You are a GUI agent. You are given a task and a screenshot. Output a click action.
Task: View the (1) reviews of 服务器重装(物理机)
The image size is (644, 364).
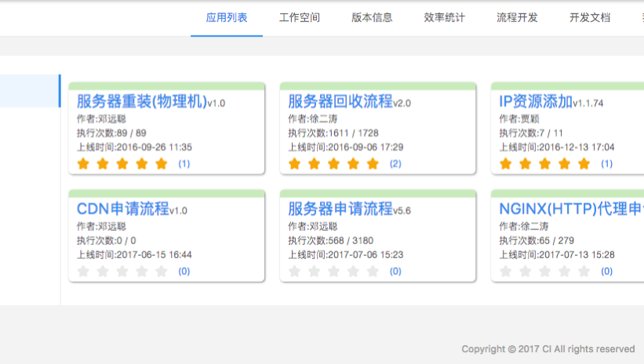184,163
